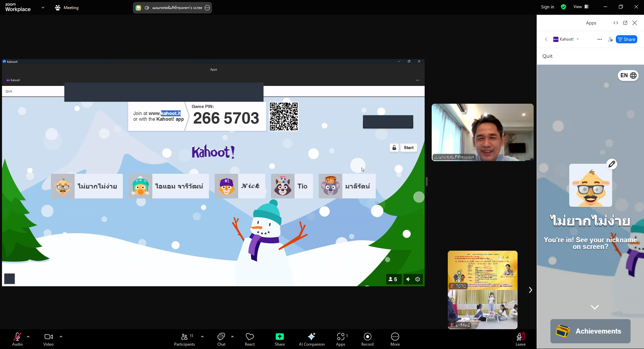Toggle game lock icon beside Start
The image size is (644, 349).
tap(394, 148)
